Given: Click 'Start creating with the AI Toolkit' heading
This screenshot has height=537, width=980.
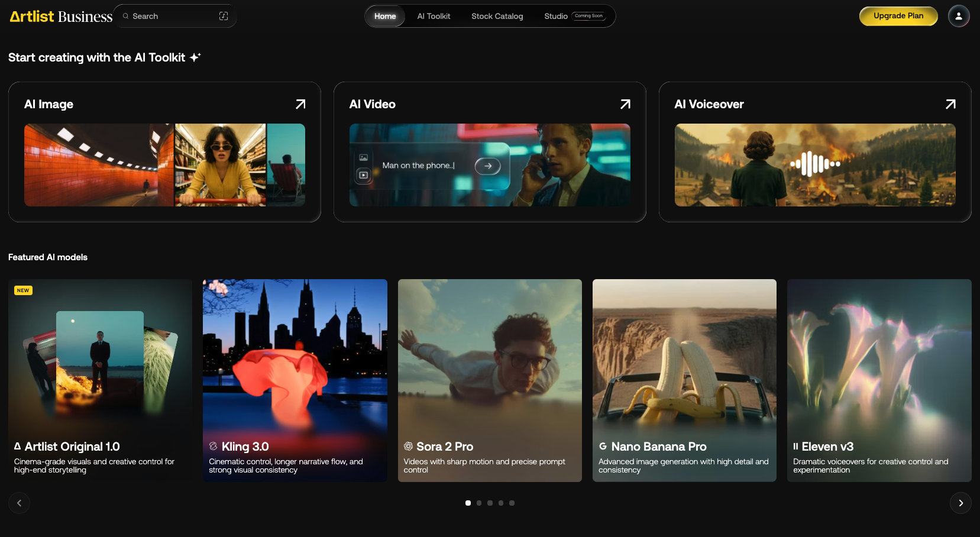Looking at the screenshot, I should pyautogui.click(x=96, y=57).
